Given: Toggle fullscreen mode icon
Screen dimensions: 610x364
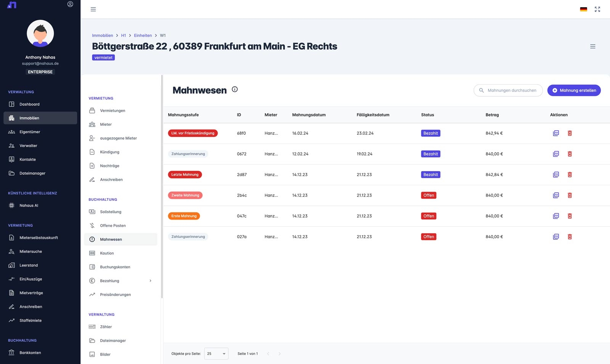Looking at the screenshot, I should [x=597, y=9].
